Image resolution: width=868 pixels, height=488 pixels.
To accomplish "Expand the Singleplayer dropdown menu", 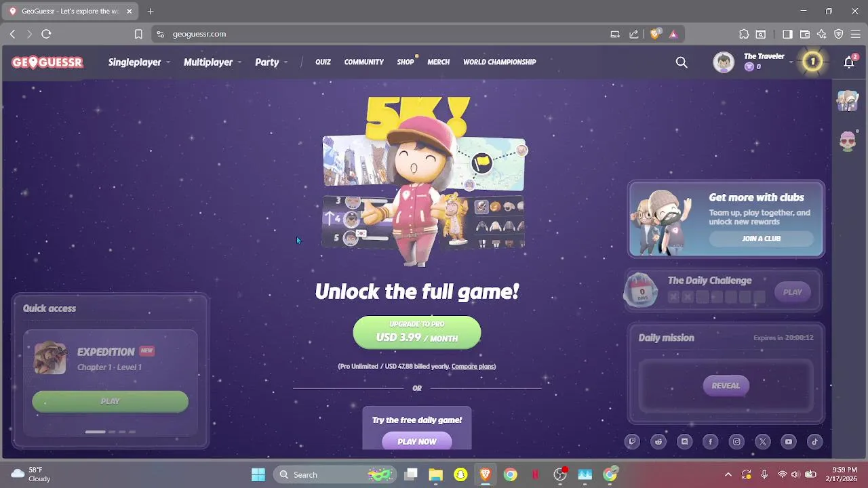I will pyautogui.click(x=138, y=62).
